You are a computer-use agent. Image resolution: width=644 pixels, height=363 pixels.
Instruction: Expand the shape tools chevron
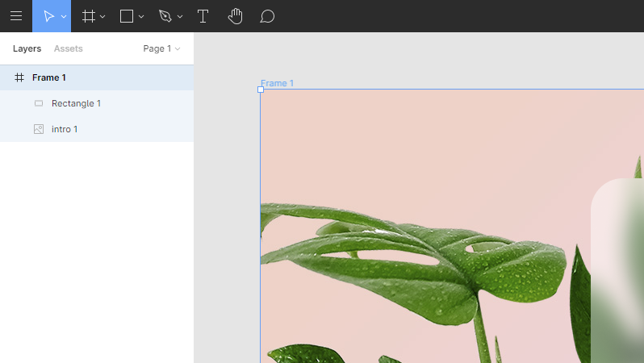pos(141,16)
